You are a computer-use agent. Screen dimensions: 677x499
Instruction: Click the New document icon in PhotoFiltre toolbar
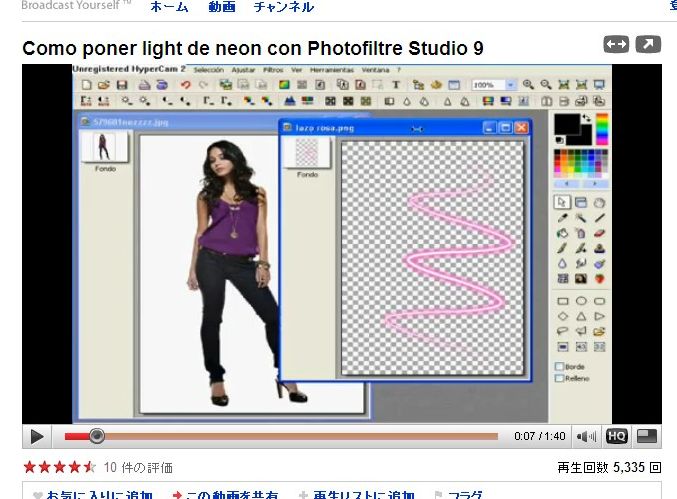click(87, 85)
